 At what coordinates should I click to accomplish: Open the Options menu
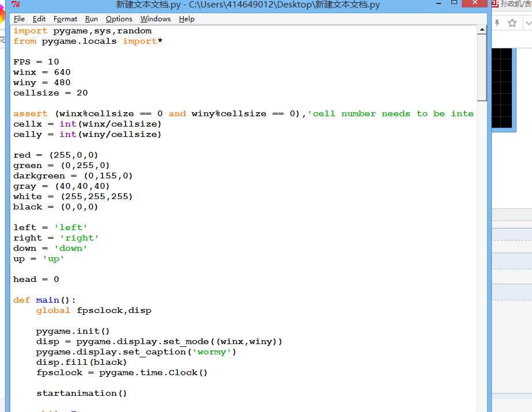click(119, 19)
